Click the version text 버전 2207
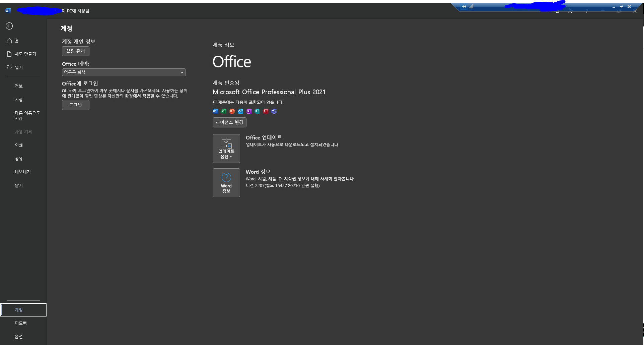 [x=283, y=186]
